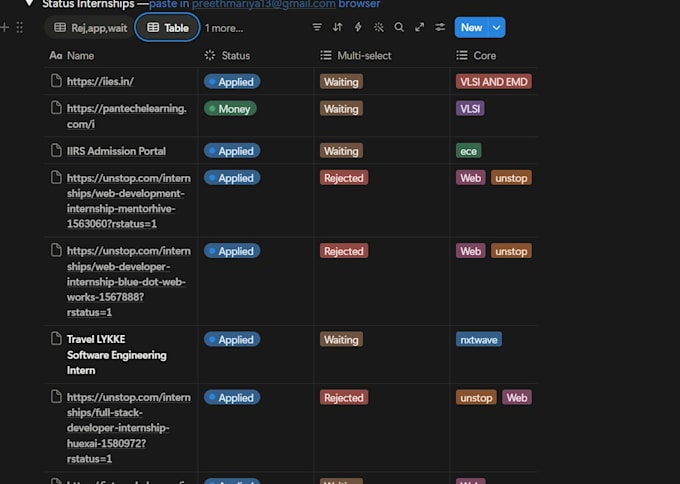Open the sort arrows icon
Screen dimensions: 680x484
337,27
